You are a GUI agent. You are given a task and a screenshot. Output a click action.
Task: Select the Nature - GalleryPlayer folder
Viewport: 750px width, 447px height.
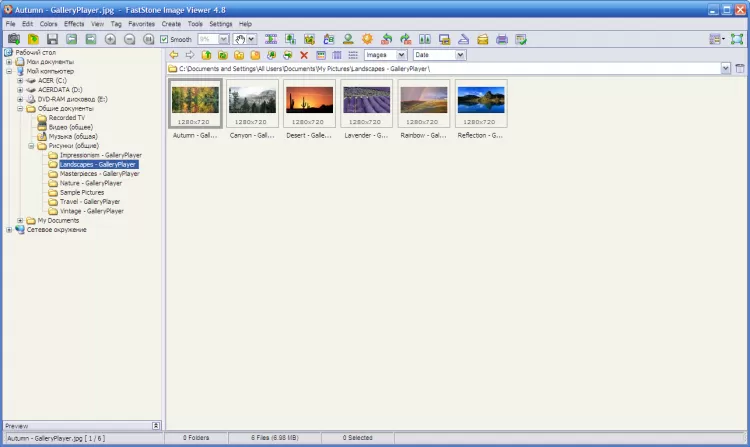click(x=90, y=183)
